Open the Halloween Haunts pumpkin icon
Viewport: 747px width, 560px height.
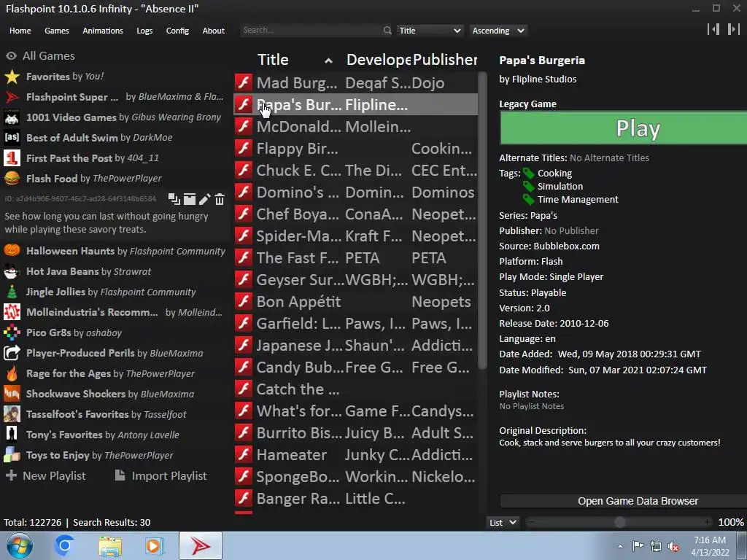[12, 251]
